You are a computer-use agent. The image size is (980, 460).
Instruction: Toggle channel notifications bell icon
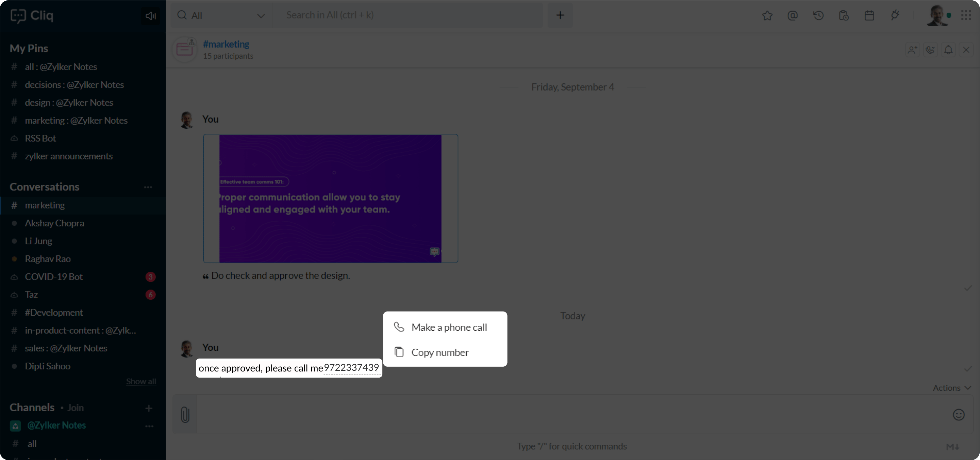point(948,50)
